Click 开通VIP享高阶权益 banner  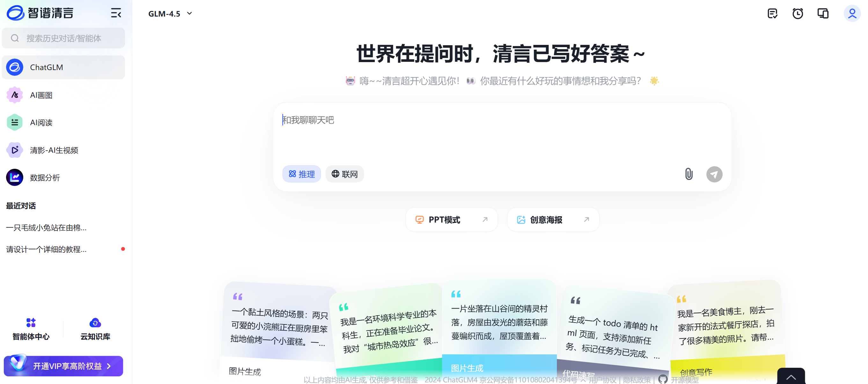[x=63, y=366]
